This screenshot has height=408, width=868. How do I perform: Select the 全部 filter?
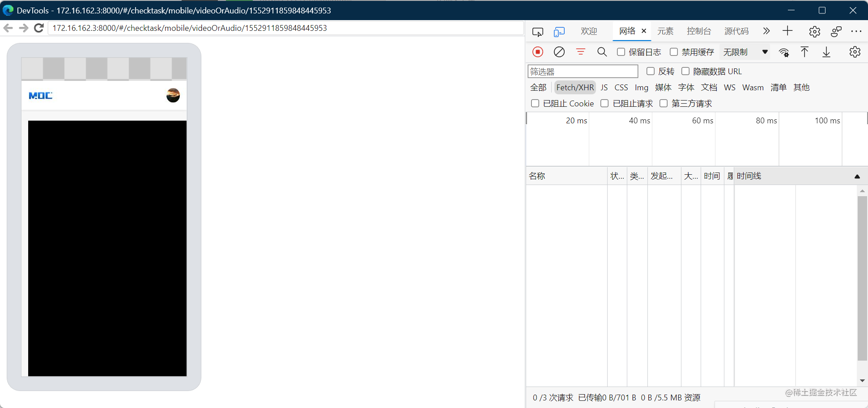538,88
